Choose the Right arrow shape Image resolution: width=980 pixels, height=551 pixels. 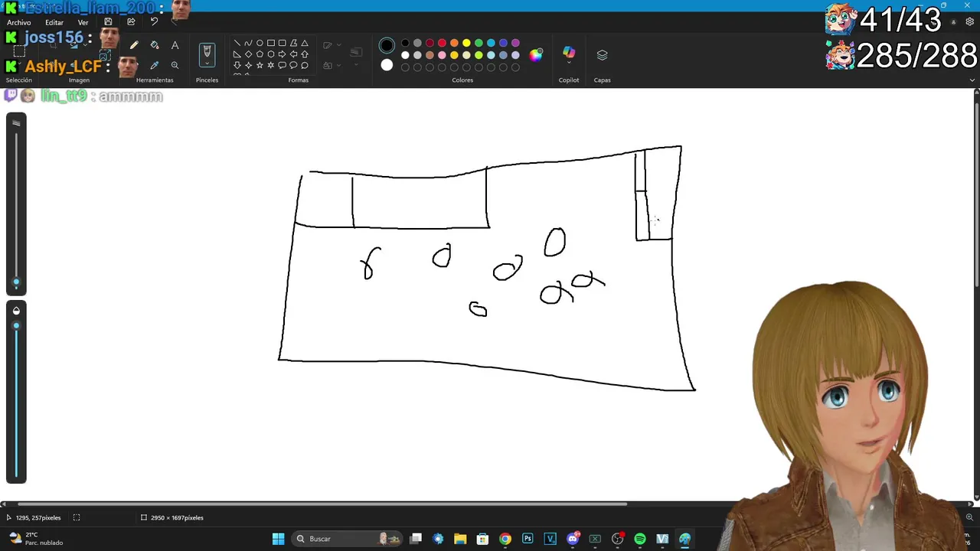coord(282,54)
